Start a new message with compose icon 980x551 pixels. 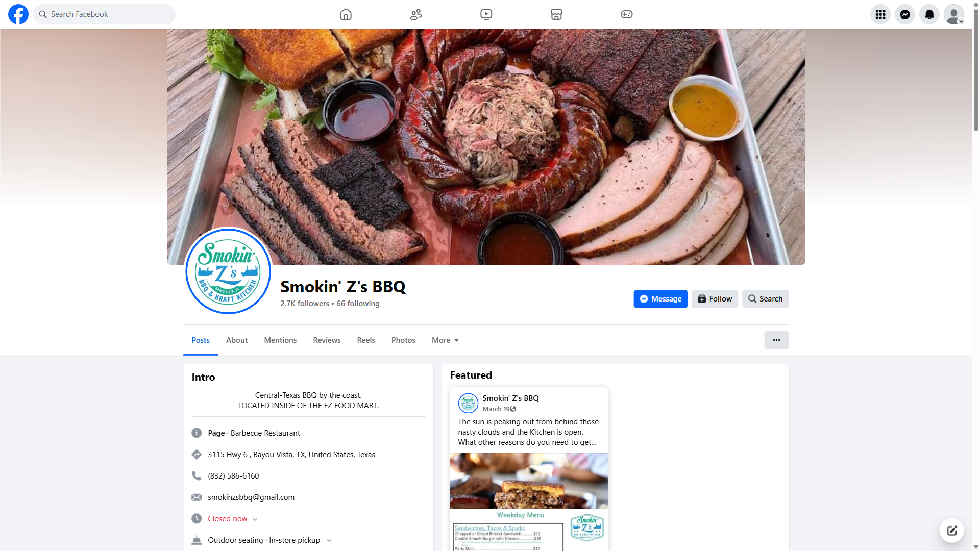(x=952, y=531)
